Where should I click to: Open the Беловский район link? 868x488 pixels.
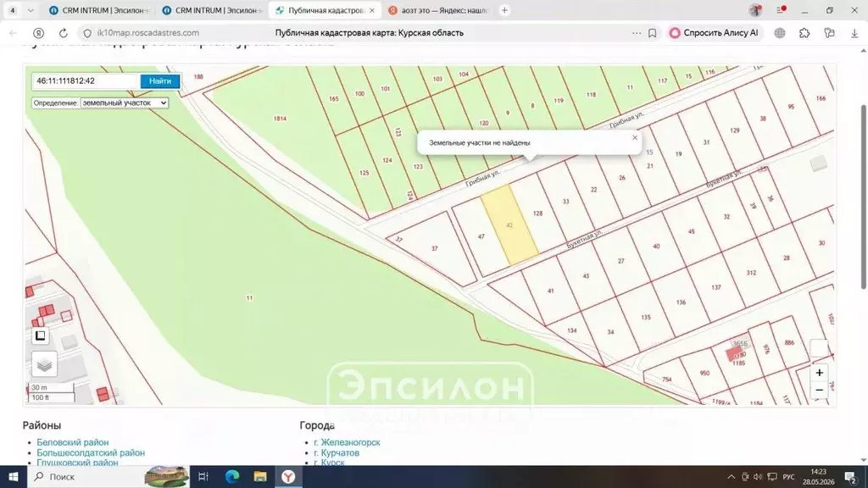point(73,442)
